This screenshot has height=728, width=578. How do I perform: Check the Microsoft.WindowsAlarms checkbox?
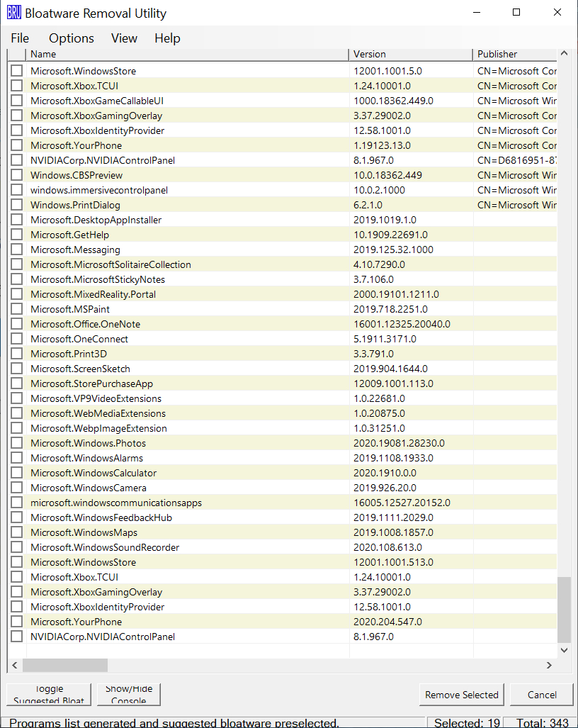tap(17, 457)
